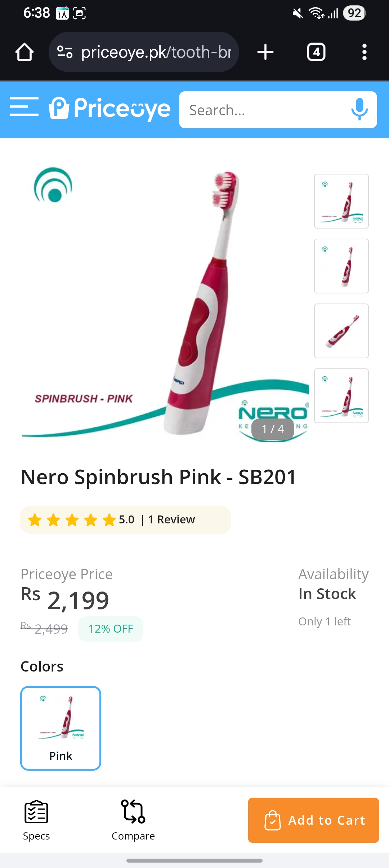Tap the Priceoye logo
Screen dimensions: 389x868
(110, 108)
